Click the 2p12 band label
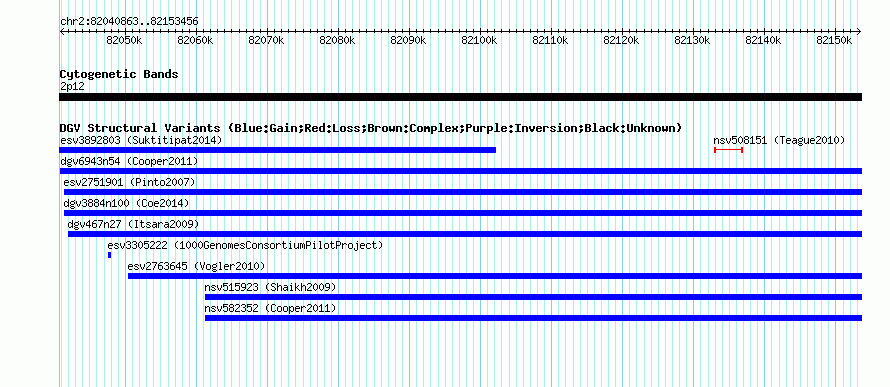Screen dimensions: 890x387 point(71,86)
